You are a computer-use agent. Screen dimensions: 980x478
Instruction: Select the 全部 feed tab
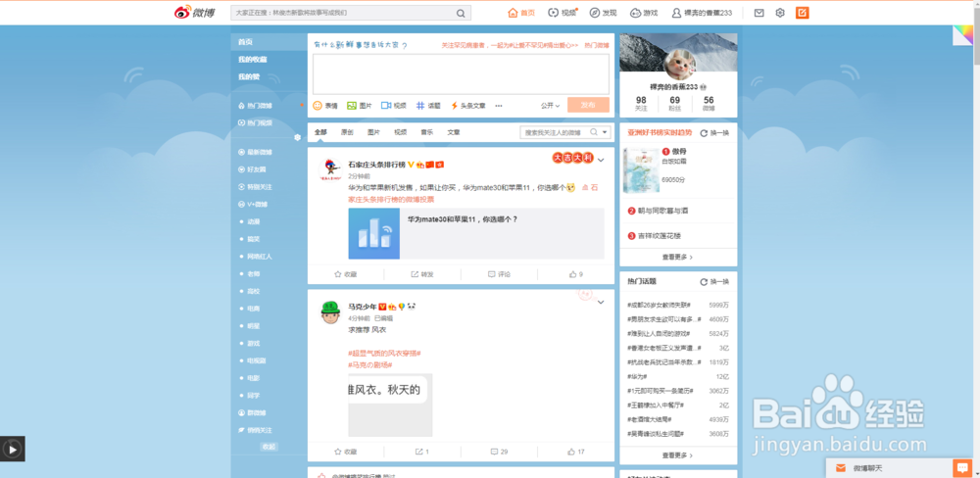(320, 132)
